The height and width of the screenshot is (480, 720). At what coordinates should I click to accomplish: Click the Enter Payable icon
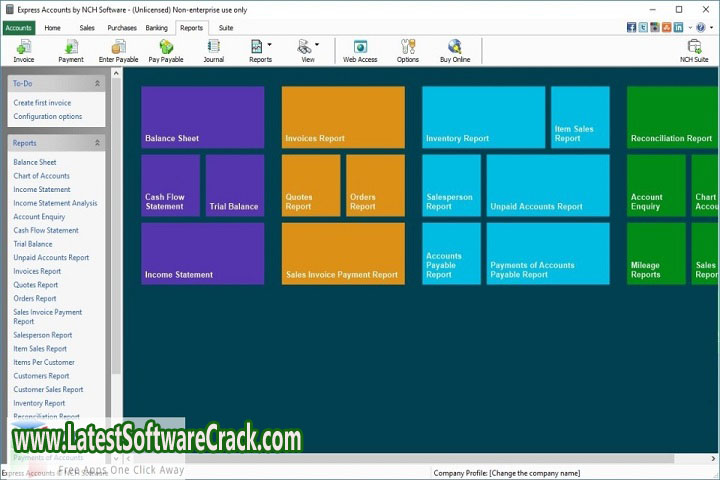click(118, 47)
